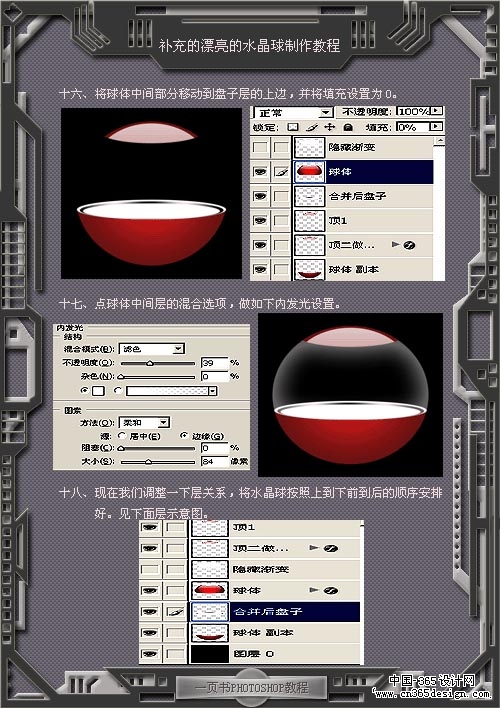Select the 图层 0 layer row
The image size is (500, 708).
tap(251, 654)
